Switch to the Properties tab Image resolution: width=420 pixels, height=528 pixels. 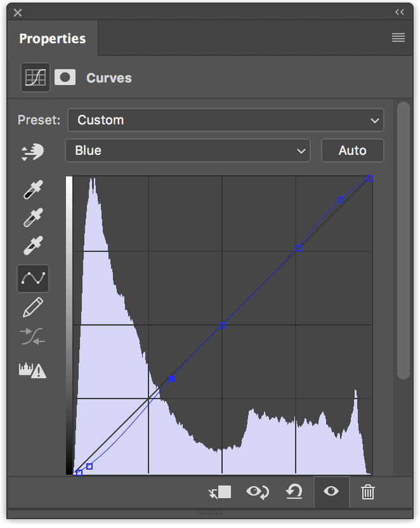click(53, 38)
